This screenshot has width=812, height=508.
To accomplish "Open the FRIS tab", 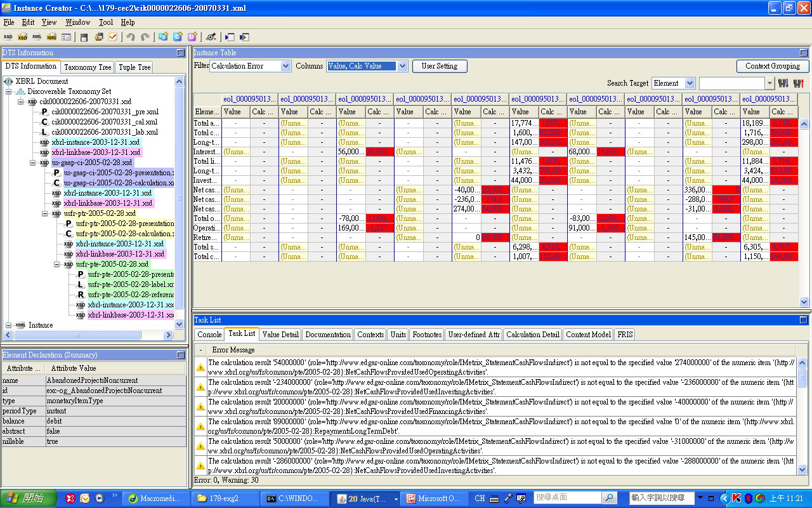I will (624, 334).
